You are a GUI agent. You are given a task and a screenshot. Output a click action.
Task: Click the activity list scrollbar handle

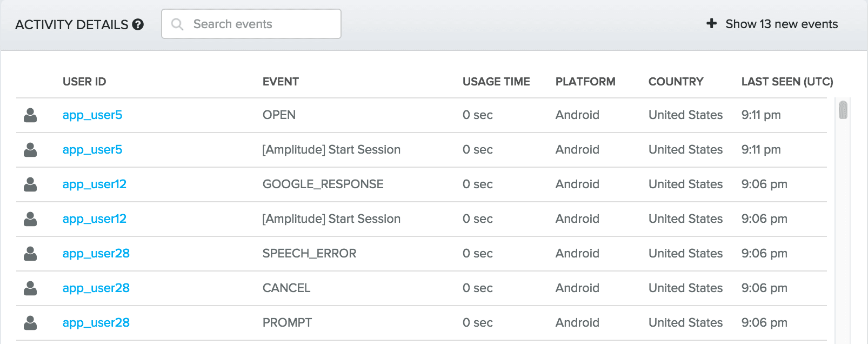[843, 110]
